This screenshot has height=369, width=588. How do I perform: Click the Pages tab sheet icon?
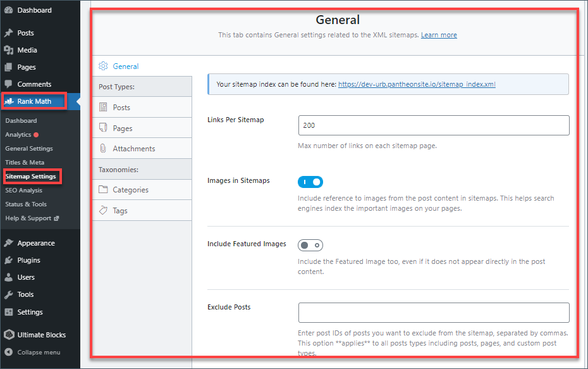103,128
